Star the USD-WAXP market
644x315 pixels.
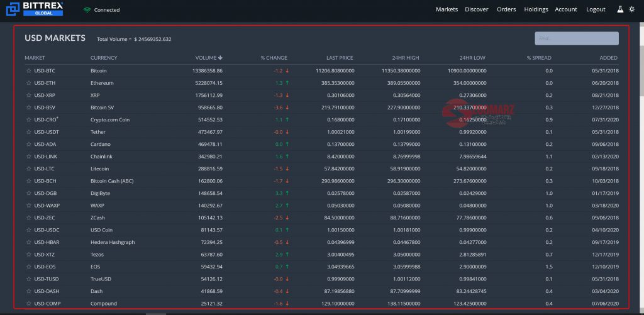(x=29, y=206)
